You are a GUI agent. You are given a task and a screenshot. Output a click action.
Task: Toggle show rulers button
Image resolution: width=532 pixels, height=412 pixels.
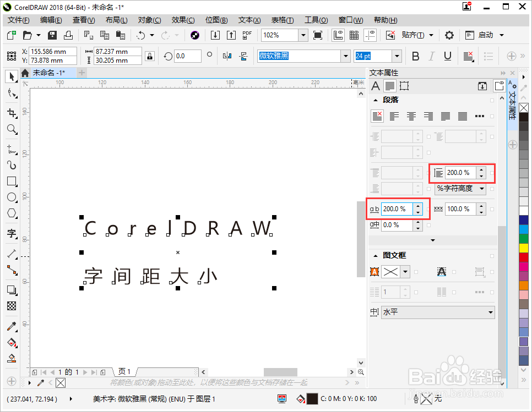(338, 35)
